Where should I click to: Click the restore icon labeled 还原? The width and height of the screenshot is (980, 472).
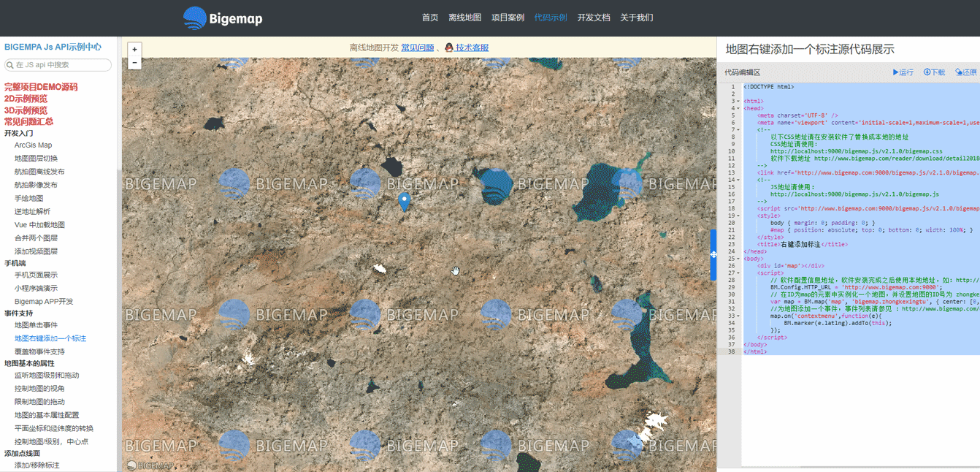959,72
